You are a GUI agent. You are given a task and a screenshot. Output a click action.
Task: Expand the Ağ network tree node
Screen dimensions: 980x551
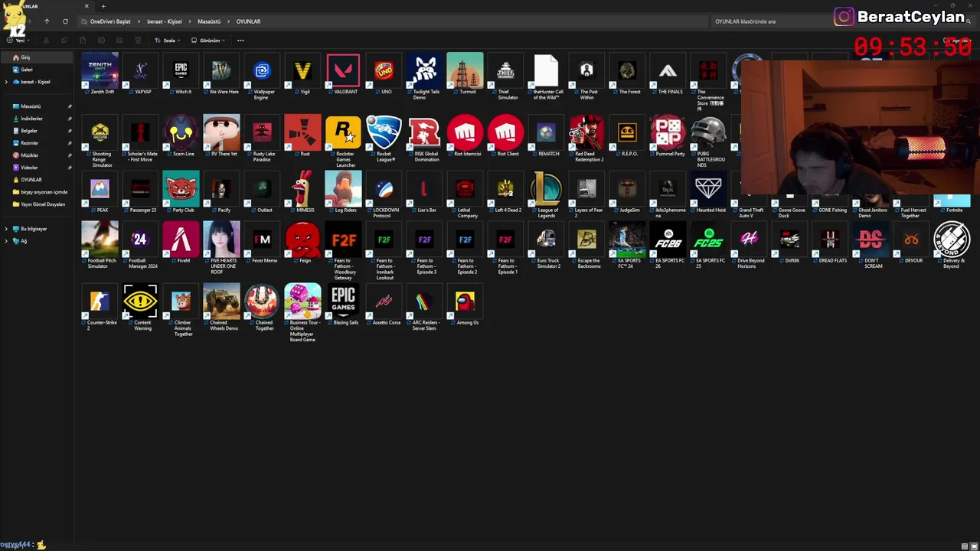click(6, 241)
